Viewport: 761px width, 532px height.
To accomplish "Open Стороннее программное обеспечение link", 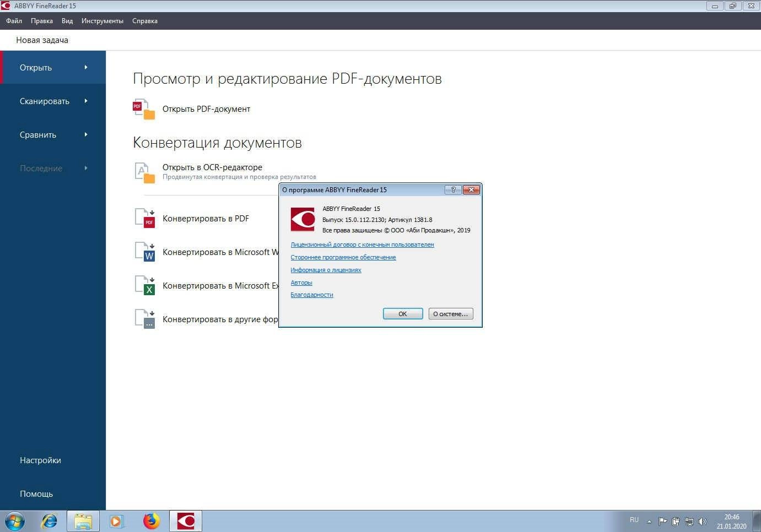I will (343, 257).
